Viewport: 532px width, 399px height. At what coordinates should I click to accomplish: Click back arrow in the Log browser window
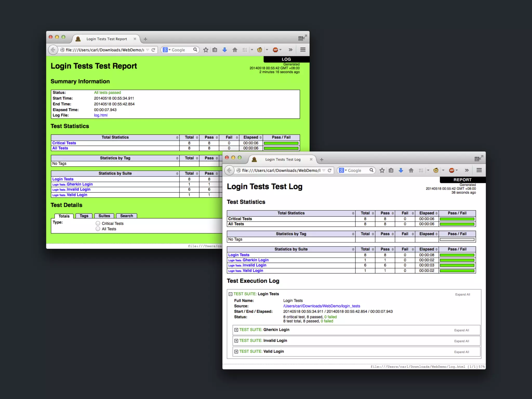(229, 170)
